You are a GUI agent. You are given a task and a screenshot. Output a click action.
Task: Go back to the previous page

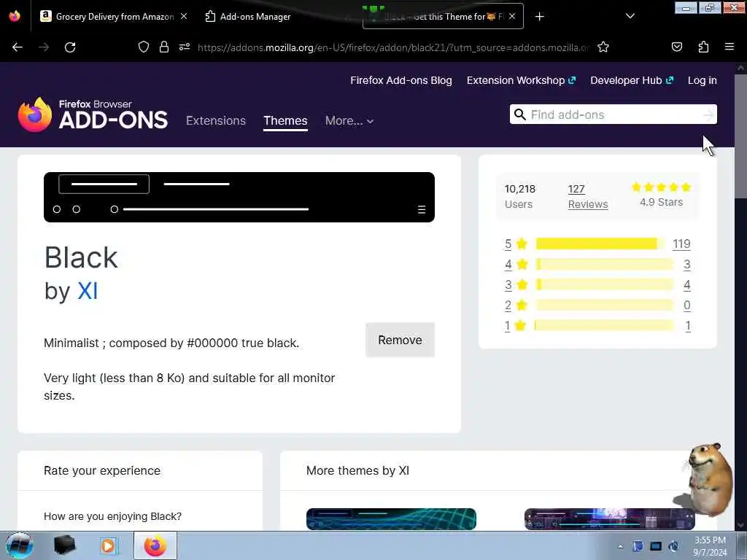18,47
